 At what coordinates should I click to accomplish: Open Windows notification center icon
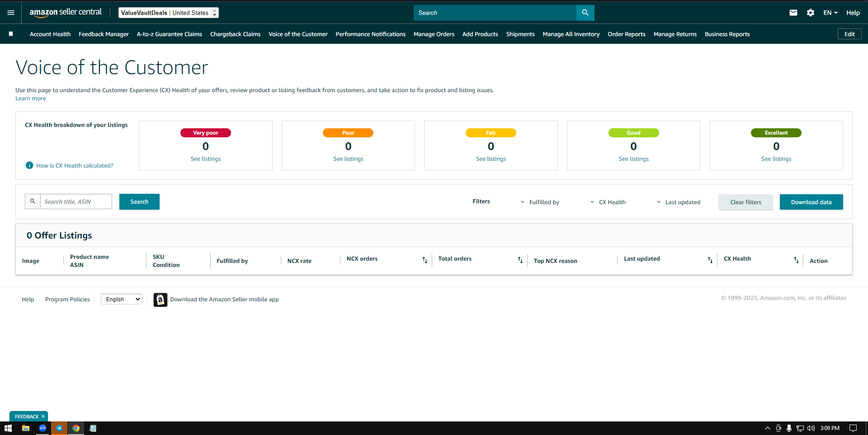(853, 428)
